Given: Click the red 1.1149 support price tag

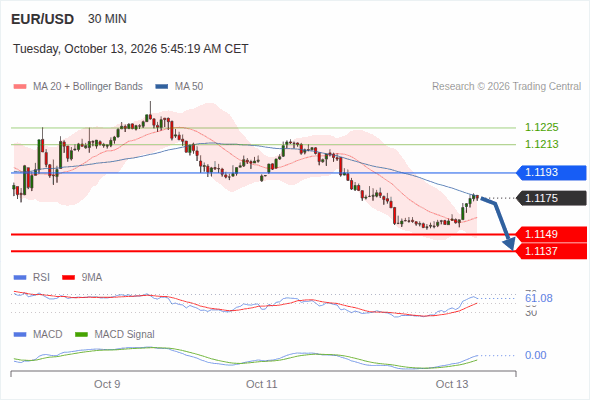Looking at the screenshot, I should pyautogui.click(x=551, y=234).
